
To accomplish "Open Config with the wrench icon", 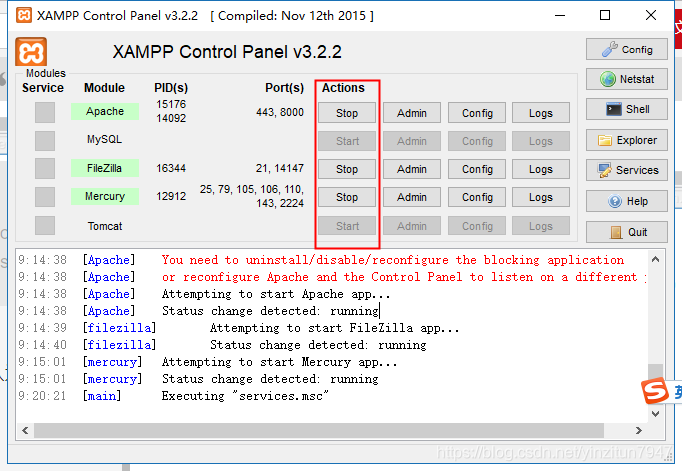I will pos(626,49).
